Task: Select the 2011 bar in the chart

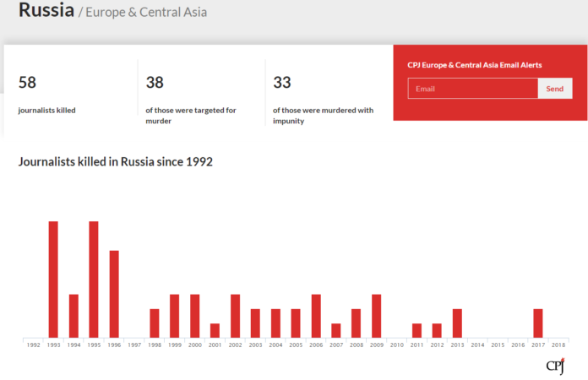Action: (417, 330)
